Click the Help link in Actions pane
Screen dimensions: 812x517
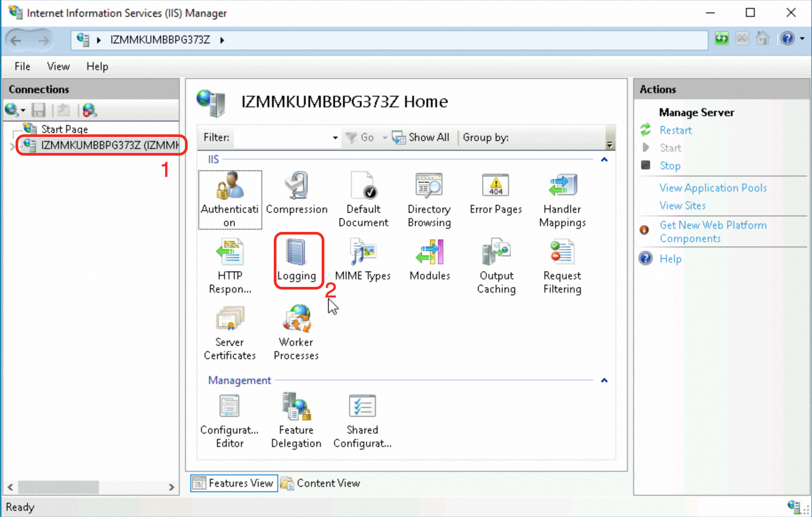670,259
